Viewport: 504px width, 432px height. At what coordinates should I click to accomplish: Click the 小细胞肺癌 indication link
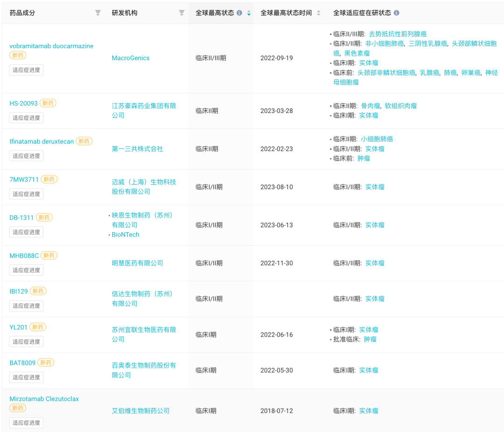point(377,139)
